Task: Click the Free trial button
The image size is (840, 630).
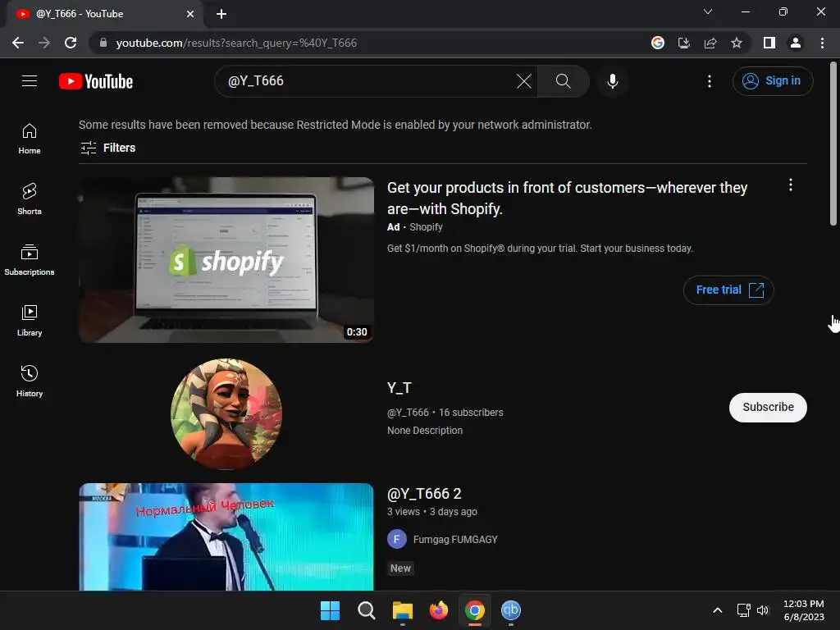Action: [x=728, y=290]
